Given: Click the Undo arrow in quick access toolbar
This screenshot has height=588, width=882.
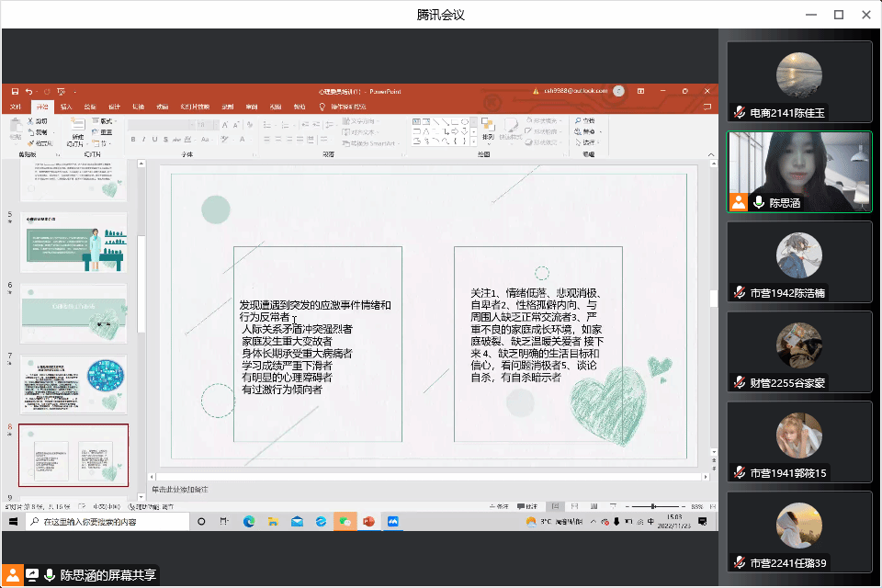Looking at the screenshot, I should [29, 91].
